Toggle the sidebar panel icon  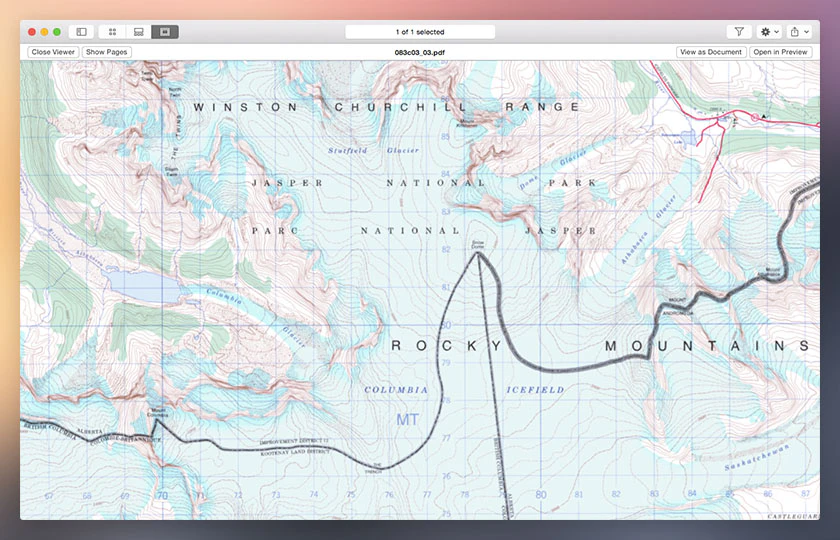pyautogui.click(x=81, y=32)
